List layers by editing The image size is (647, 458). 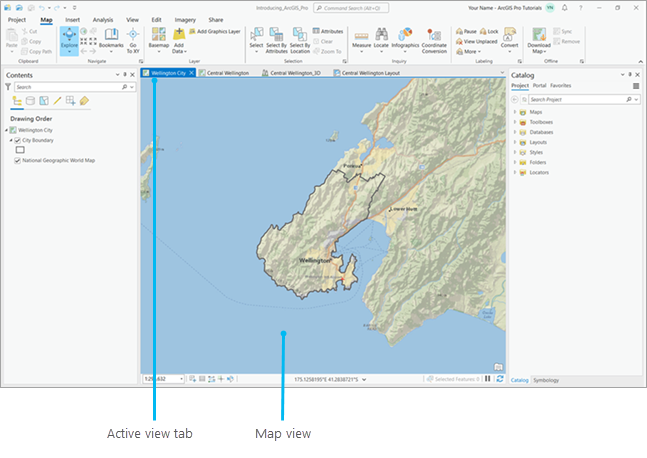pyautogui.click(x=57, y=101)
